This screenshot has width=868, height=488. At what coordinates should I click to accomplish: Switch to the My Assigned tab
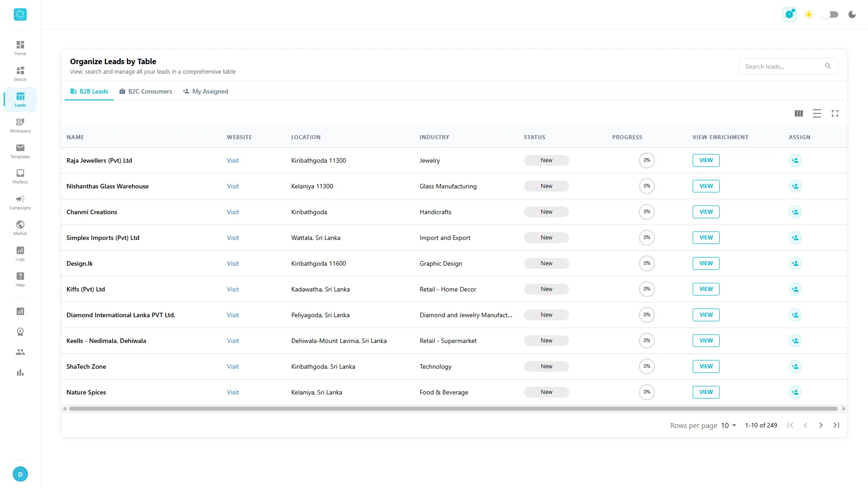[x=206, y=91]
